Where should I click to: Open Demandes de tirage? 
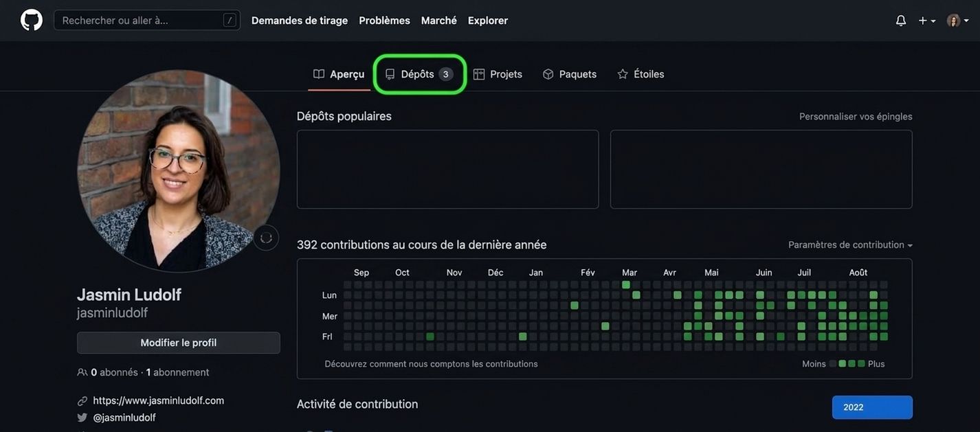(300, 21)
